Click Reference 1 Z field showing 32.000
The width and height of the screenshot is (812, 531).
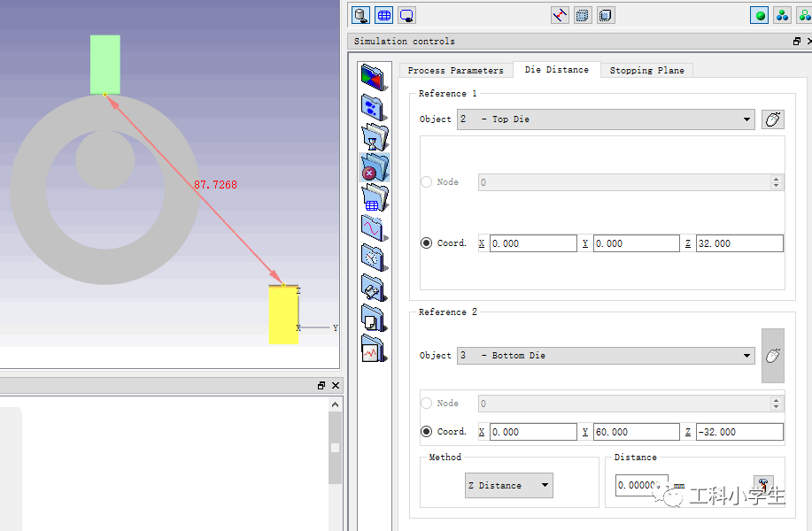pyautogui.click(x=739, y=243)
